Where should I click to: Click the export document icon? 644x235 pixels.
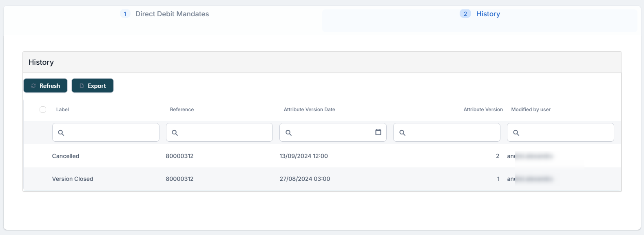coord(82,86)
